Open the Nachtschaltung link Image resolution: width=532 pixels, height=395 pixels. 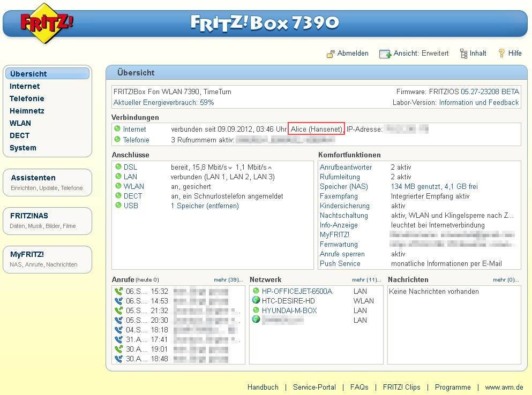pyautogui.click(x=344, y=215)
